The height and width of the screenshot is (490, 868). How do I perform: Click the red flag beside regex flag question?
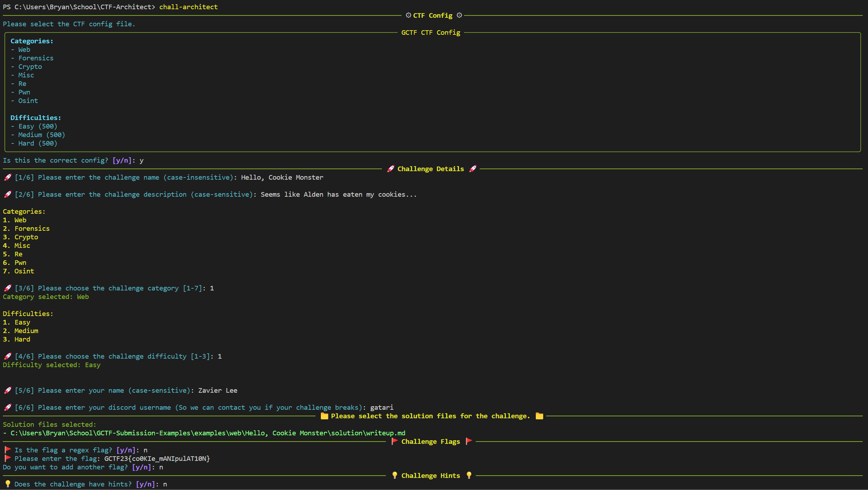pos(7,450)
